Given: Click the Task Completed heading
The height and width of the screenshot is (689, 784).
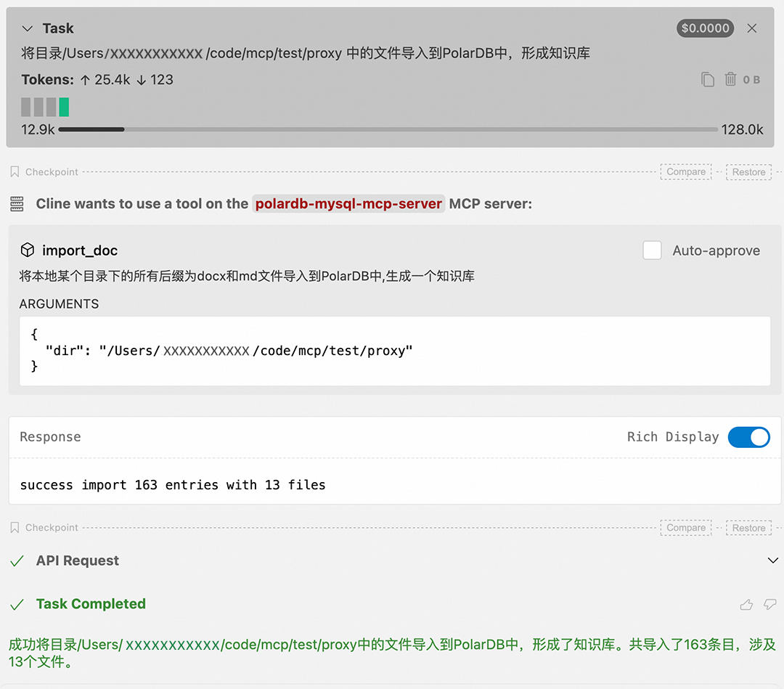Looking at the screenshot, I should tap(91, 604).
